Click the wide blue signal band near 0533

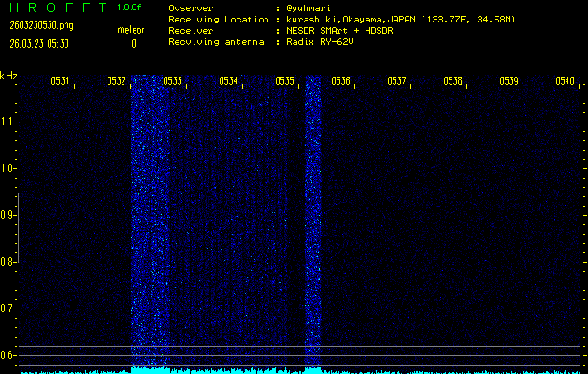click(150, 224)
